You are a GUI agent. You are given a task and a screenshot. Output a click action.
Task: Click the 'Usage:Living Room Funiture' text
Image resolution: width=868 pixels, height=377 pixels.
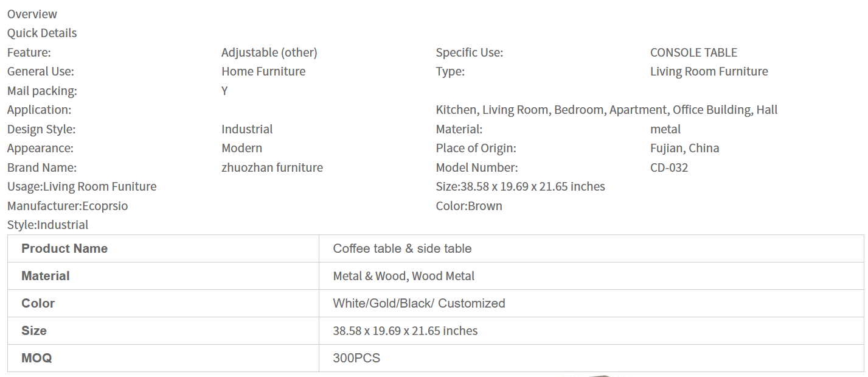click(82, 186)
